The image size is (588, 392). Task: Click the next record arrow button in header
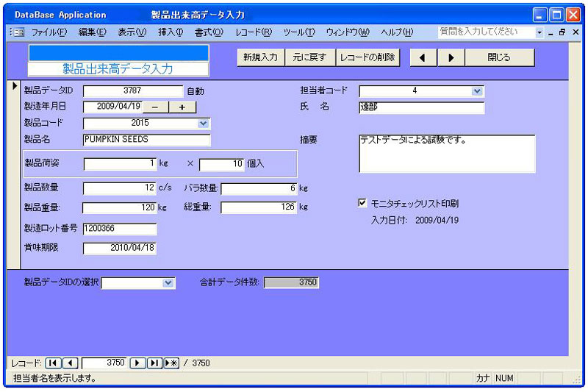pos(451,58)
